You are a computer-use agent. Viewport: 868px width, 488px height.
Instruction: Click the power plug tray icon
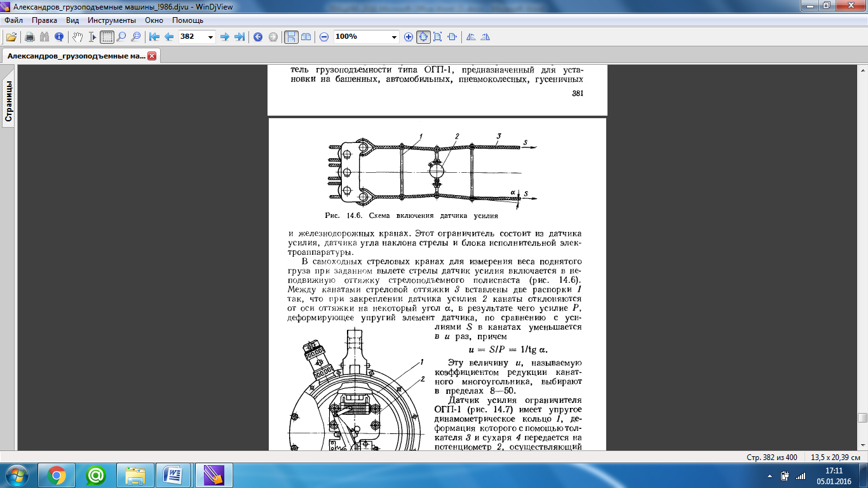[x=785, y=475]
